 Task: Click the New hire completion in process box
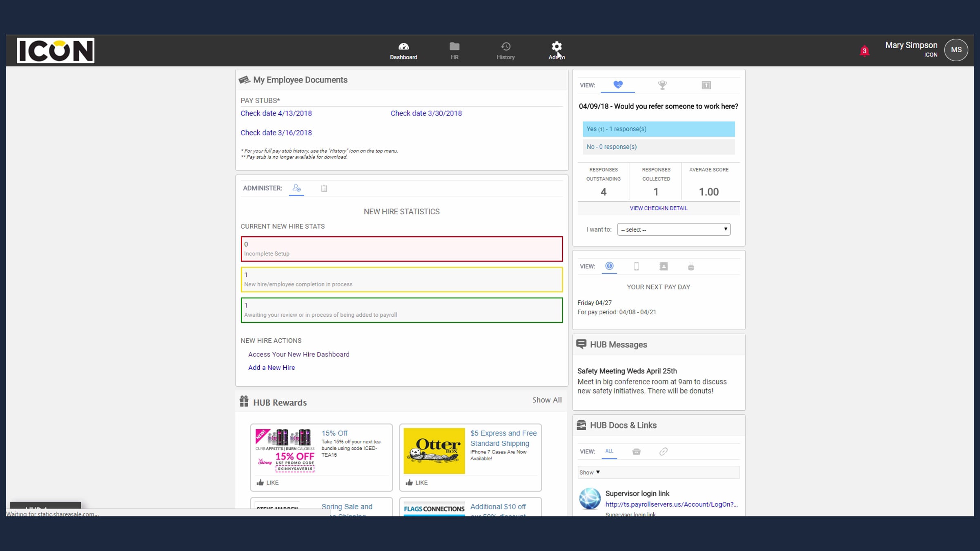click(x=402, y=280)
